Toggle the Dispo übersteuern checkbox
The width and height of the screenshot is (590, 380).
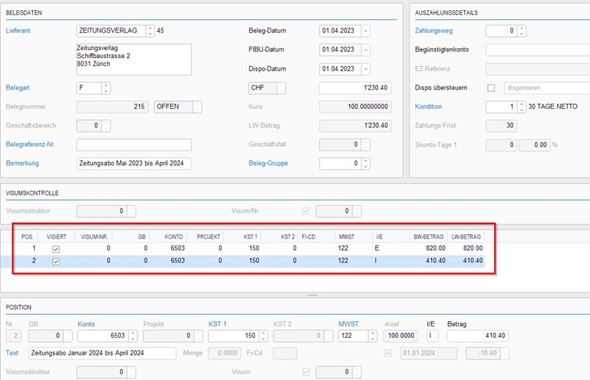click(491, 88)
